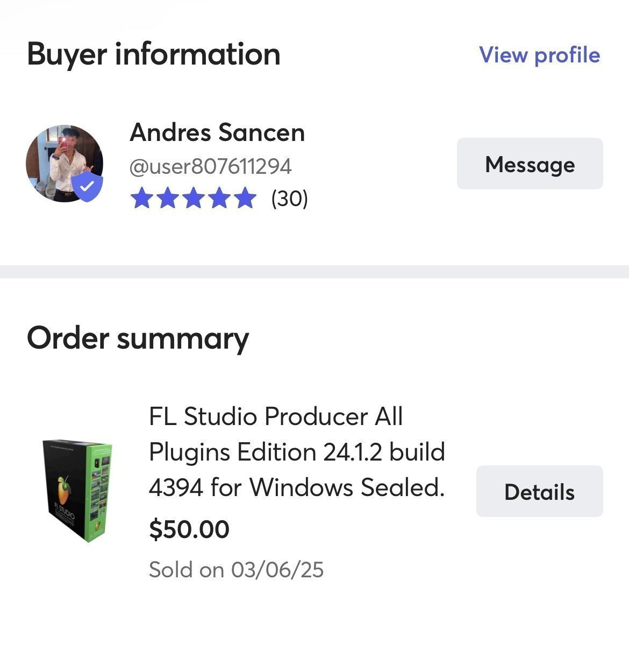629x672 pixels.
Task: Click the Buyer information heading
Action: (154, 54)
